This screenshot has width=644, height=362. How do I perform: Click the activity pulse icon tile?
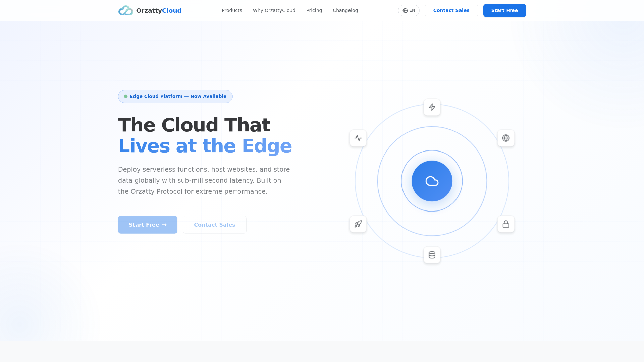[358, 138]
